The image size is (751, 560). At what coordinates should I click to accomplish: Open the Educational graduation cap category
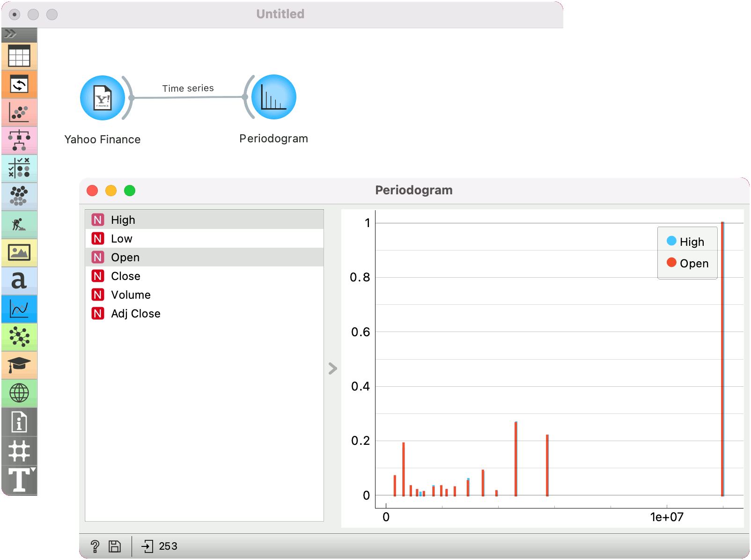tap(19, 365)
